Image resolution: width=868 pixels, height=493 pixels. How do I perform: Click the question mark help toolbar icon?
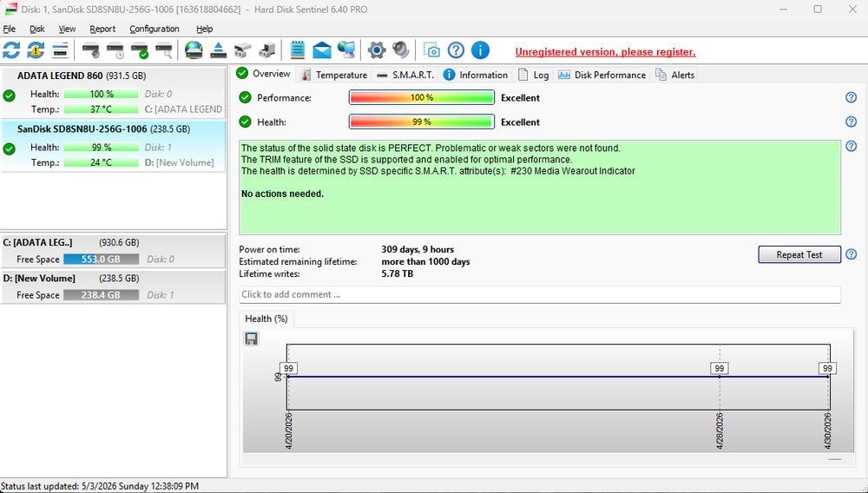456,50
